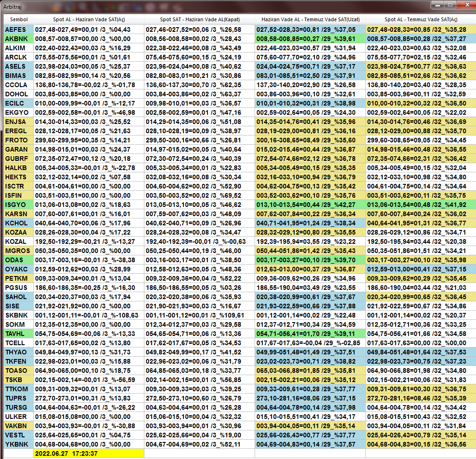Click TAVHL value 054,71-056,41=01,70 /29_%39,11
The image size is (476, 459).
click(x=310, y=334)
